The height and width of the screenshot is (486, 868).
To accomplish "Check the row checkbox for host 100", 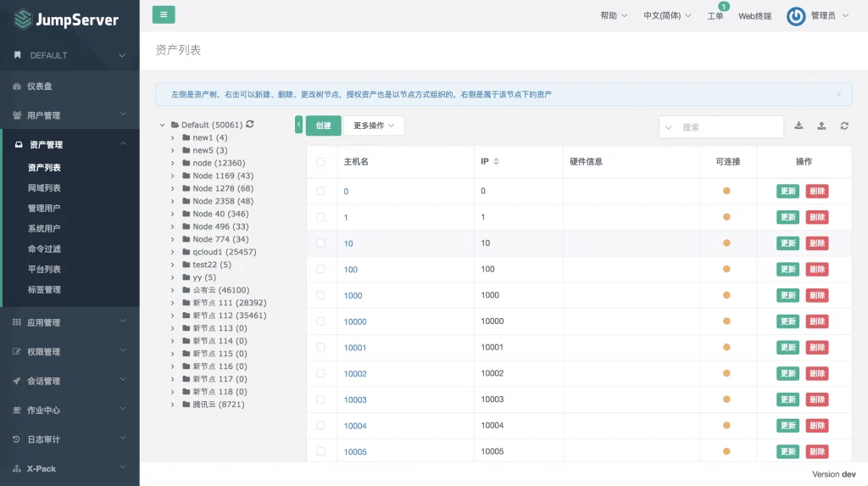I will (x=320, y=270).
